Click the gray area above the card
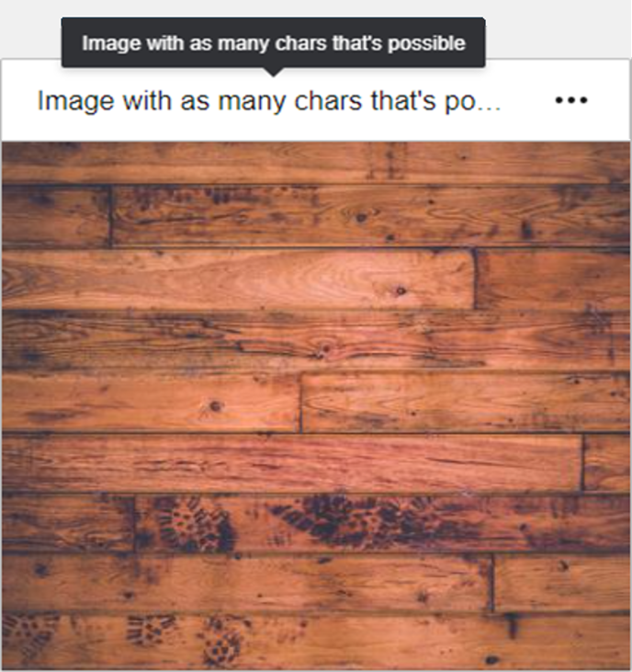 pyautogui.click(x=316, y=8)
